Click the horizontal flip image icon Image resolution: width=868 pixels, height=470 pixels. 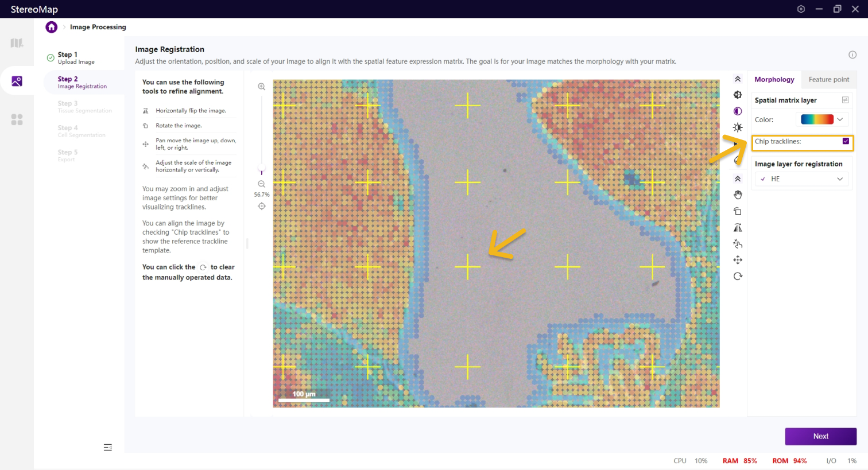[738, 228]
